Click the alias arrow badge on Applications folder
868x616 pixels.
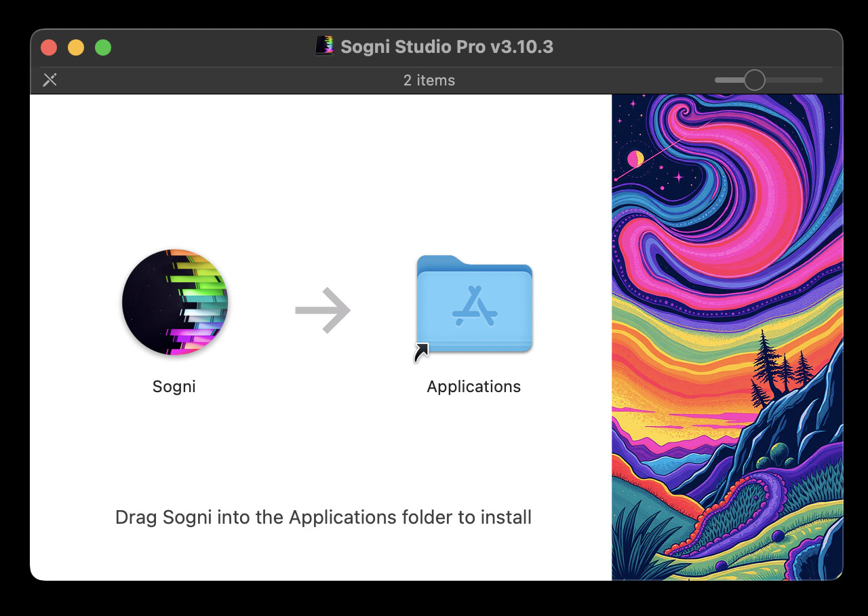(x=421, y=352)
